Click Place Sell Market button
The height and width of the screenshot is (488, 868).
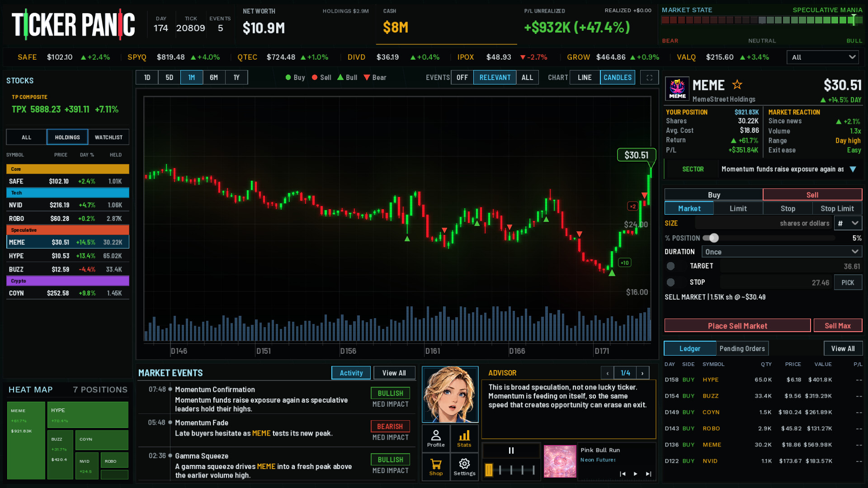[x=737, y=326]
